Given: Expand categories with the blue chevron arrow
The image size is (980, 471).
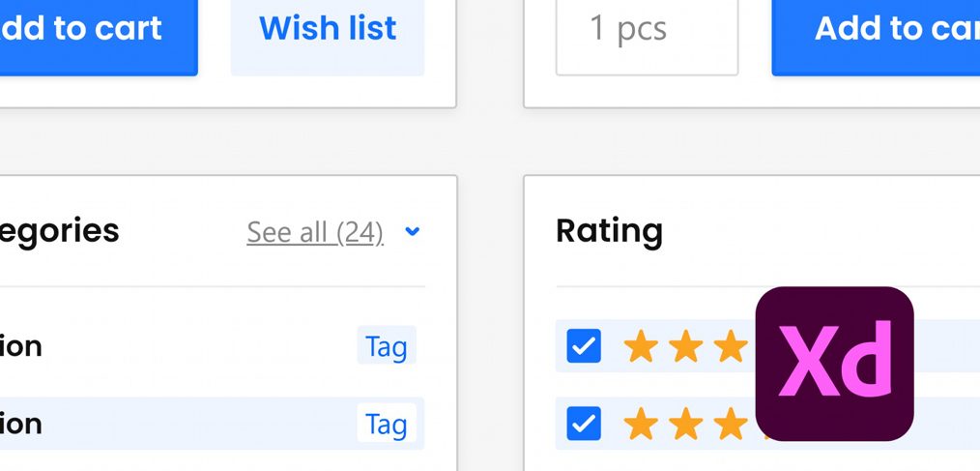Looking at the screenshot, I should 413,231.
